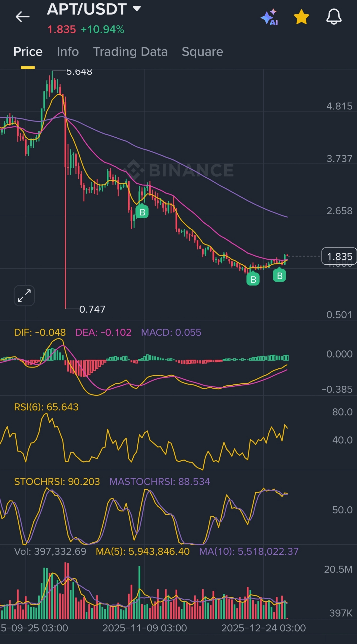This screenshot has width=357, height=644.
Task: Tap the RSI(6): 65.643 label
Action: [46, 407]
